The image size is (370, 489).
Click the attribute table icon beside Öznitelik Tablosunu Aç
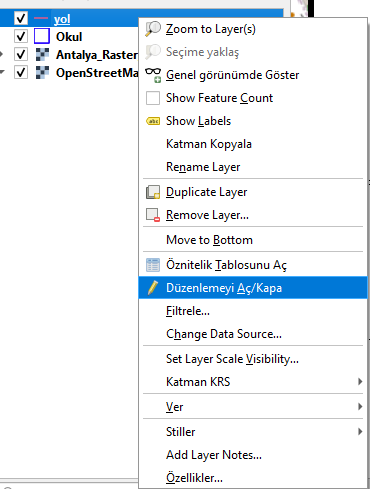pyautogui.click(x=153, y=265)
